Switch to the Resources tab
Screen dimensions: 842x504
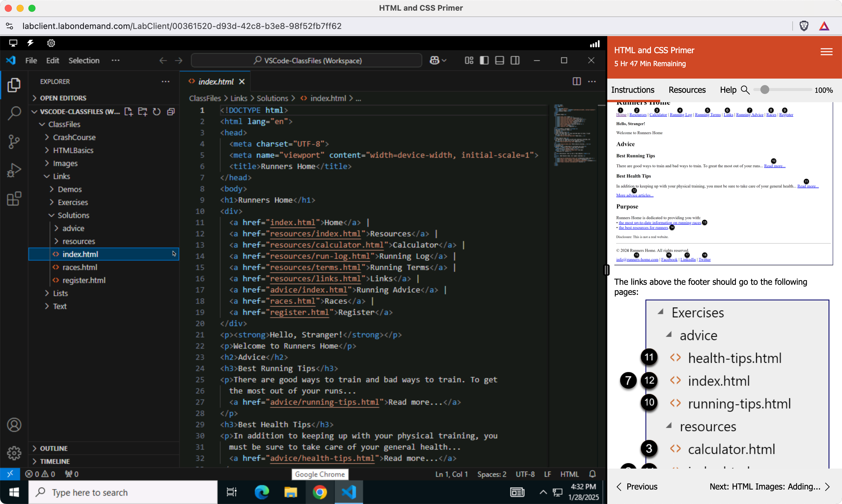[687, 90]
